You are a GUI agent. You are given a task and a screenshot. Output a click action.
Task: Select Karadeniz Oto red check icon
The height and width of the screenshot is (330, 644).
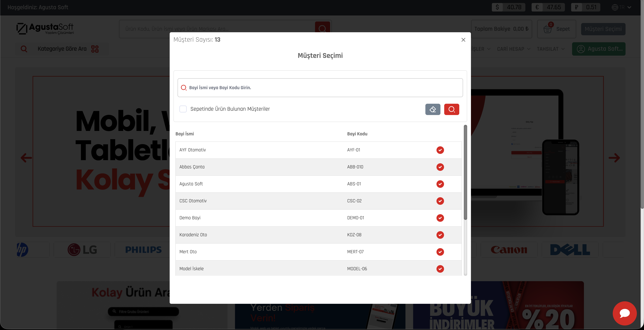[440, 235]
